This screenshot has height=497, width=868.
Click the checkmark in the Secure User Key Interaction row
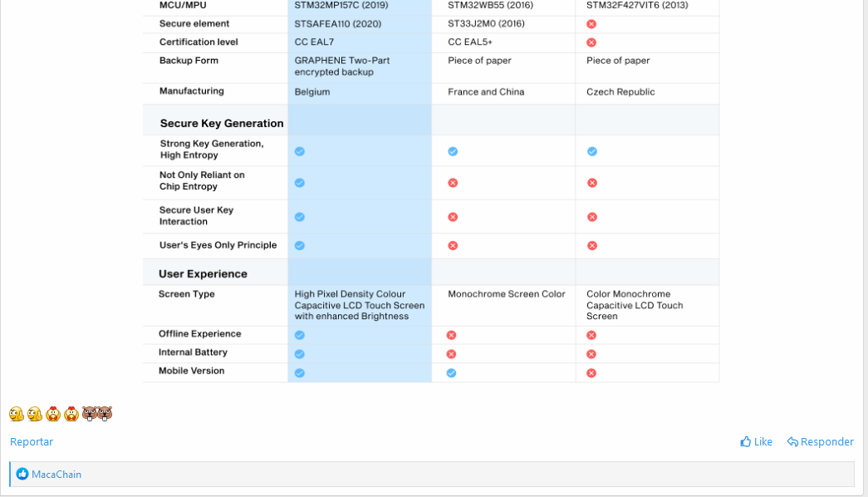coord(300,217)
